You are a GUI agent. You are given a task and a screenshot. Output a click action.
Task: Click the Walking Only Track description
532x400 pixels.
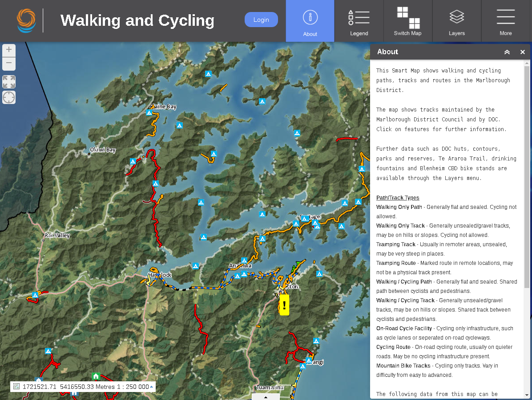(x=443, y=230)
